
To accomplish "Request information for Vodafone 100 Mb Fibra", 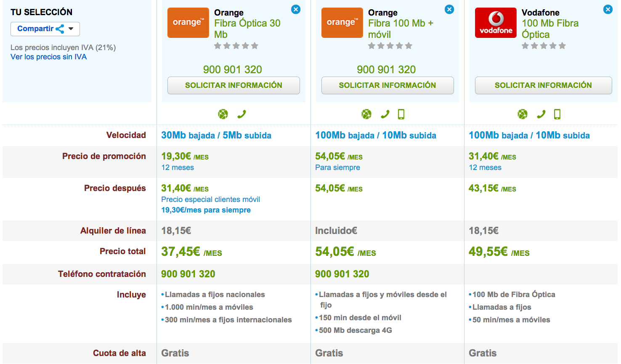I will (x=543, y=85).
